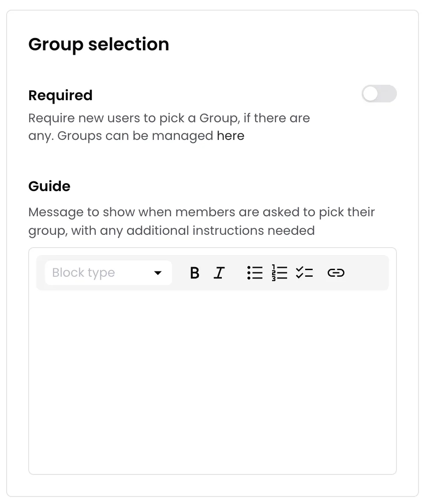Insert a bulleted list in the Guide
The width and height of the screenshot is (426, 504).
pyautogui.click(x=255, y=273)
